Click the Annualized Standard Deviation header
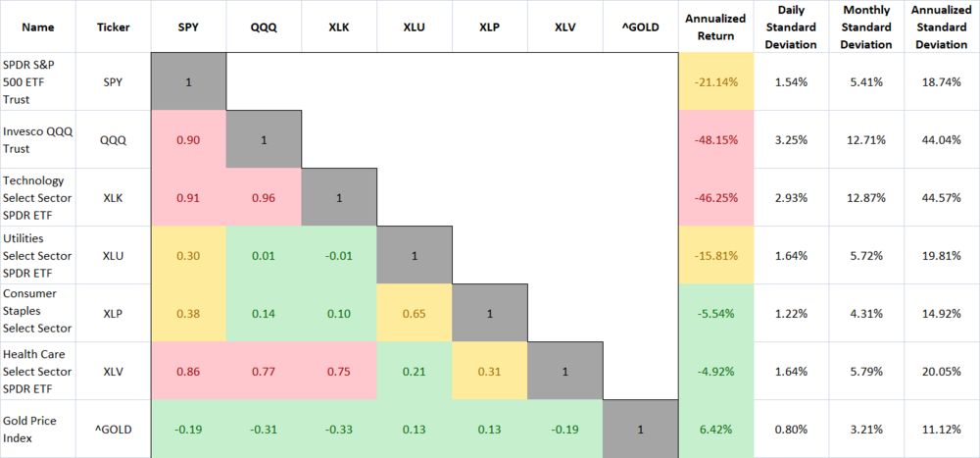Screen dimensions: 980x458 pos(942,26)
